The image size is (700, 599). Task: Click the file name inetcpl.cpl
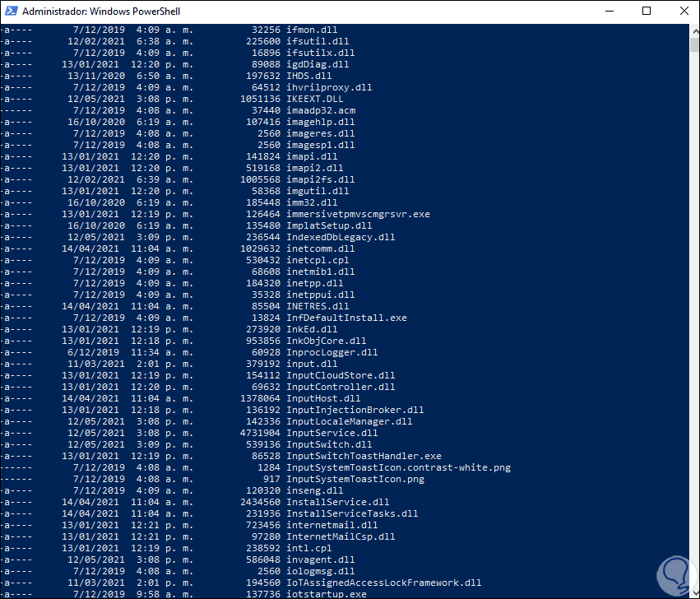pos(318,260)
